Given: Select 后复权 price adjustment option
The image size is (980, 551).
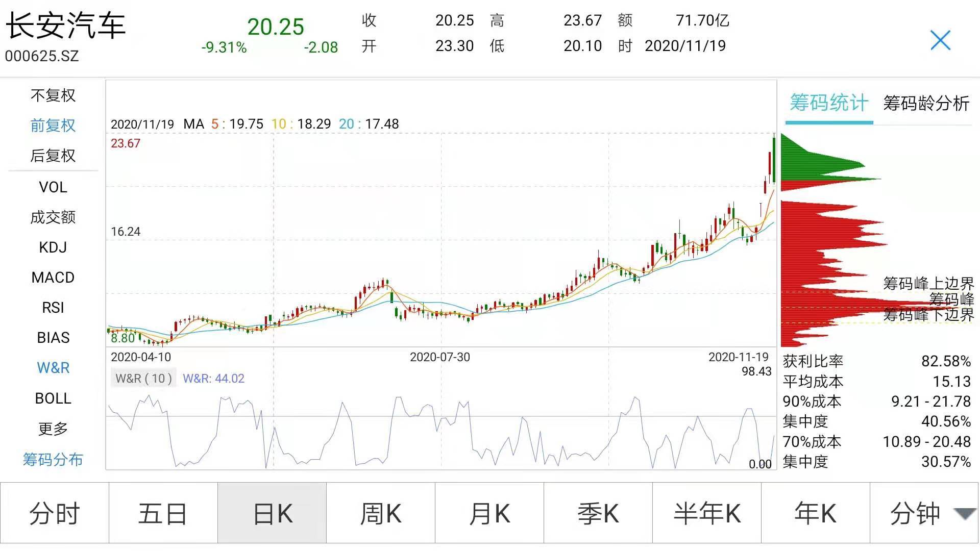Looking at the screenshot, I should pyautogui.click(x=53, y=156).
